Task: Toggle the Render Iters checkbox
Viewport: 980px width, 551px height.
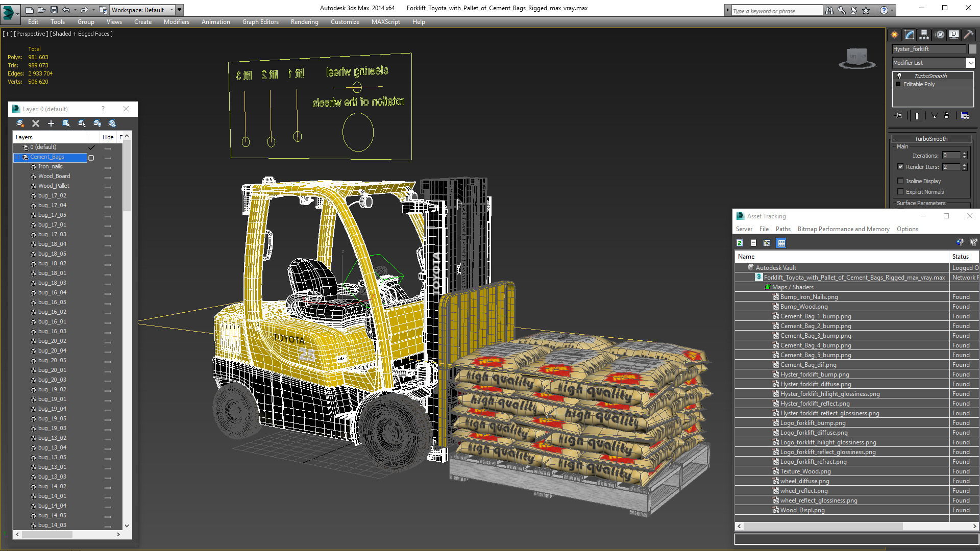Action: (x=900, y=166)
